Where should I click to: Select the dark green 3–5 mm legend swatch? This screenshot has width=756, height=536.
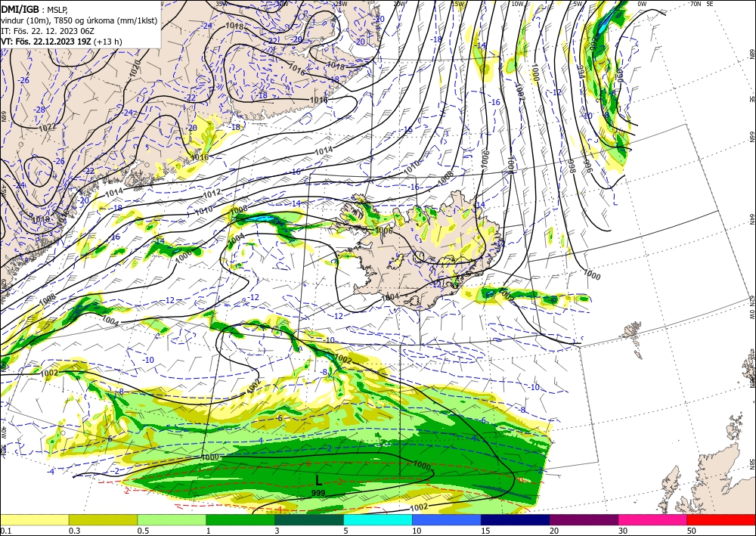309,519
